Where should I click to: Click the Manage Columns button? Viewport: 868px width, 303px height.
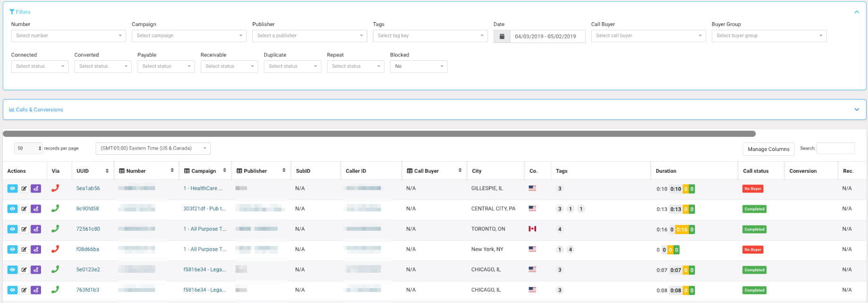pos(769,149)
